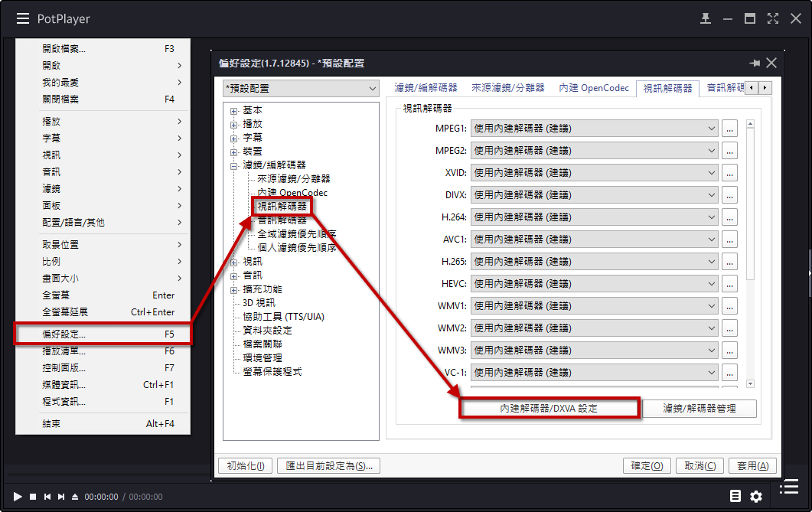Open MPEG2 decoder settings ellipsis button

pos(729,151)
